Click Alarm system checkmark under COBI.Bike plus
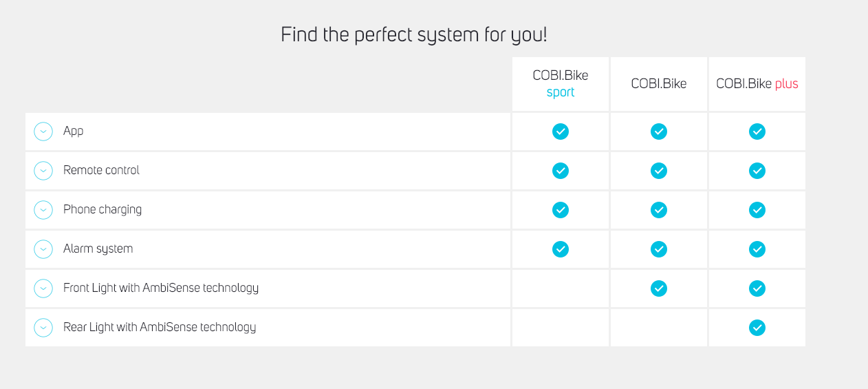Screen dimensions: 868x389 point(757,249)
